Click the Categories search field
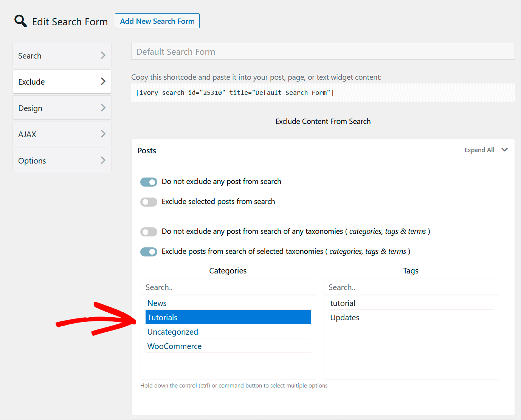521x420 pixels. (228, 287)
